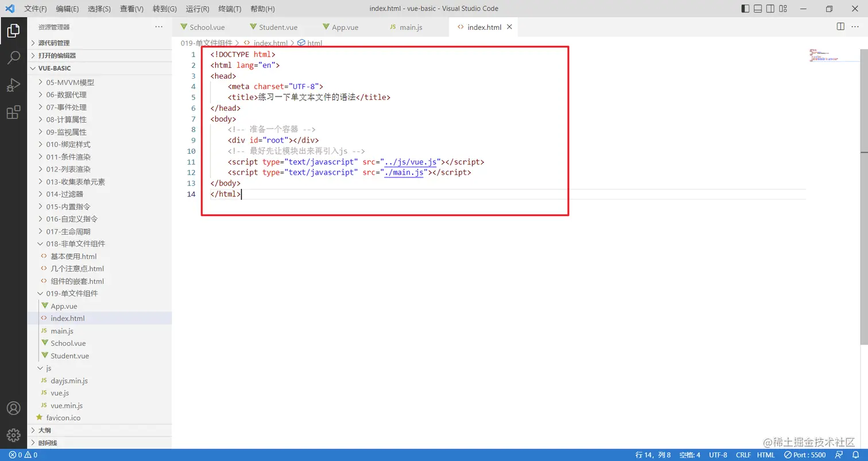The width and height of the screenshot is (868, 461).
Task: Click the VS Code logo icon
Action: pyautogui.click(x=10, y=9)
